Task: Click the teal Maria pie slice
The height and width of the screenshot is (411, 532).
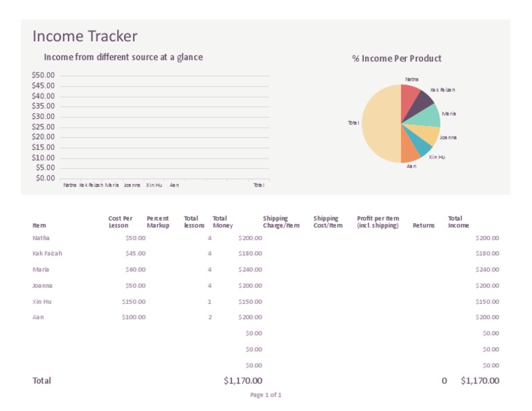Action: [x=426, y=117]
